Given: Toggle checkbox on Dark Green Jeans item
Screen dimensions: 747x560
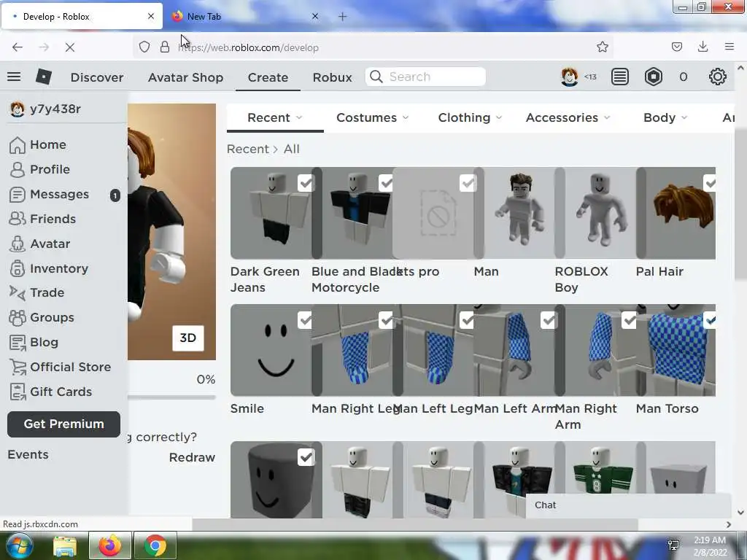Looking at the screenshot, I should [x=306, y=183].
